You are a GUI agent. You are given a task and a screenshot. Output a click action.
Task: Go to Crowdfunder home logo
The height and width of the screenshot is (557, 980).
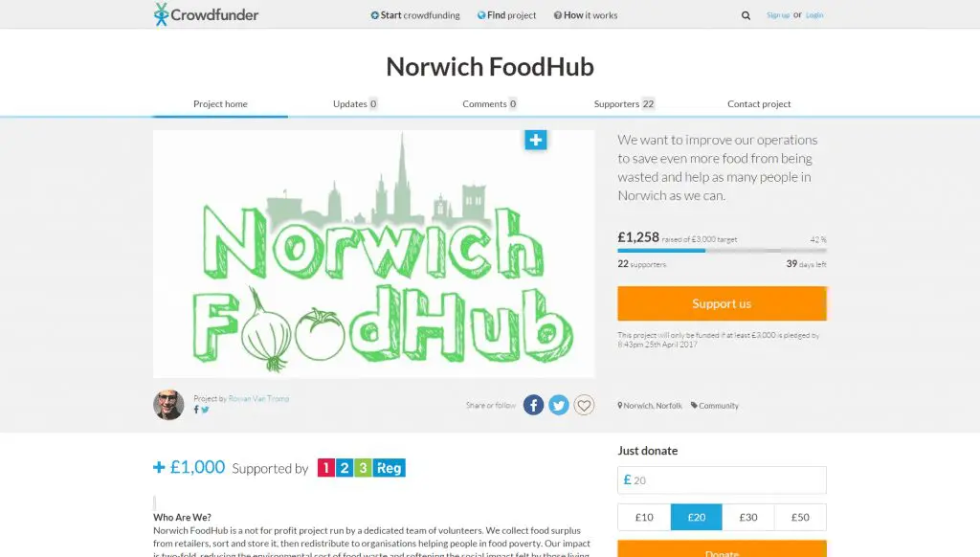coord(206,14)
